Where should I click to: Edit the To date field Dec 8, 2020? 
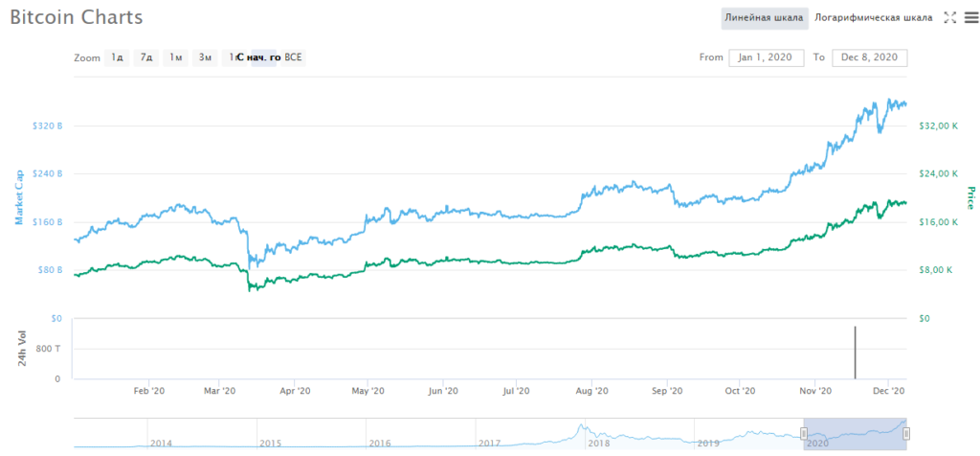pos(869,57)
